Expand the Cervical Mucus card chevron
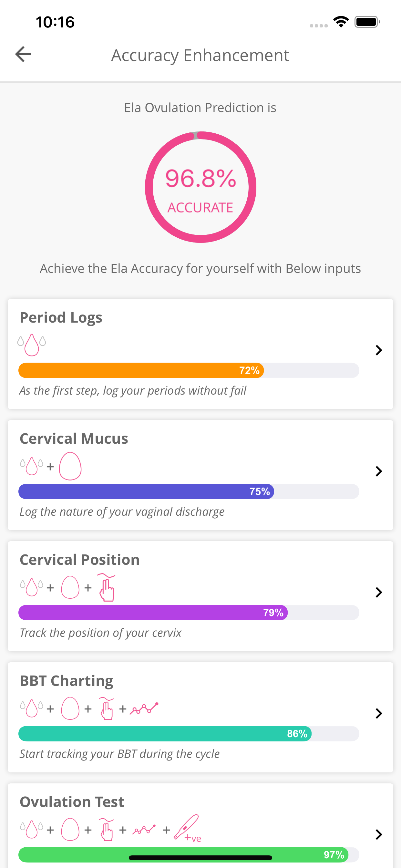401x868 pixels. (x=379, y=471)
